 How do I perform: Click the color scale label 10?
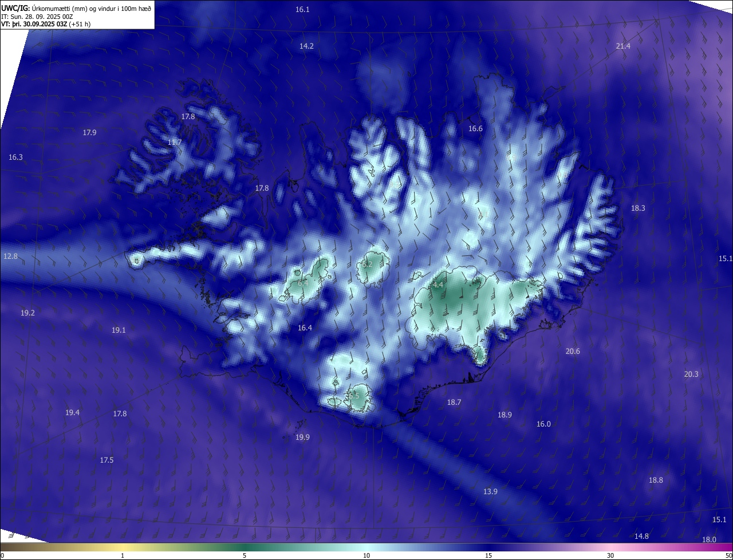pos(366,555)
